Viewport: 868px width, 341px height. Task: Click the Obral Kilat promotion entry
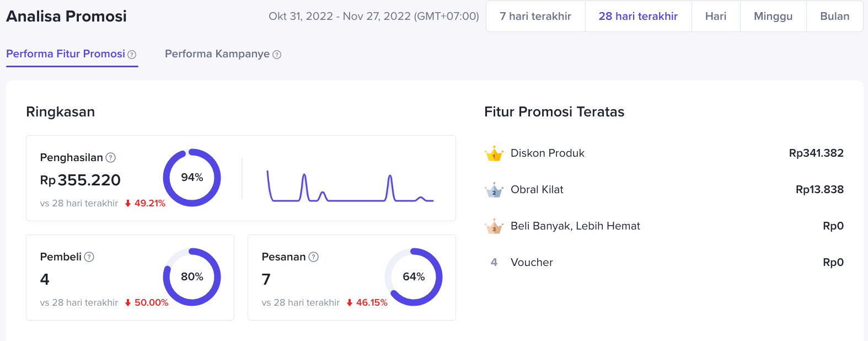coord(537,190)
